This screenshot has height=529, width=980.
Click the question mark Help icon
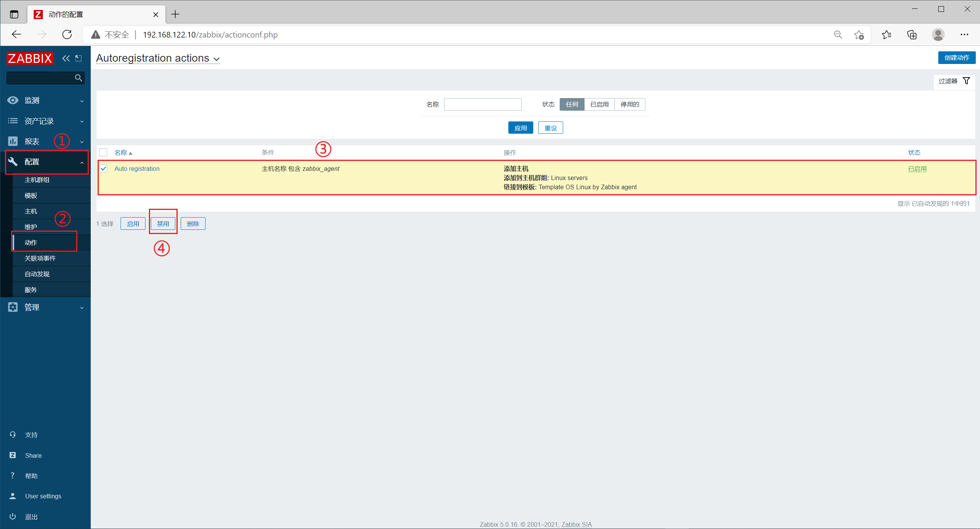coord(13,475)
